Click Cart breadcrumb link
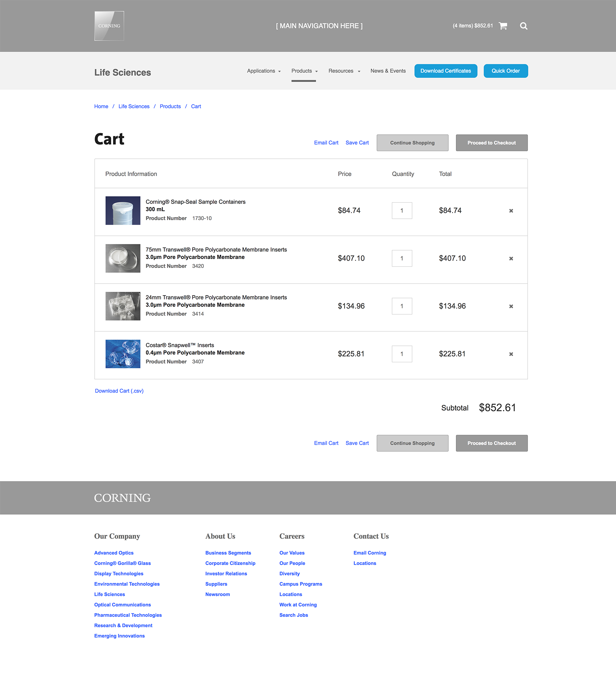 (x=196, y=106)
